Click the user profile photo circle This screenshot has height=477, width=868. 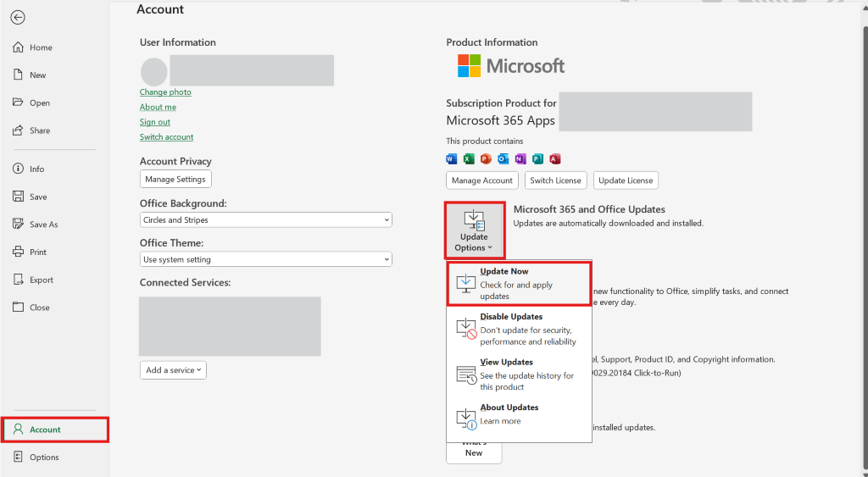[x=154, y=71]
